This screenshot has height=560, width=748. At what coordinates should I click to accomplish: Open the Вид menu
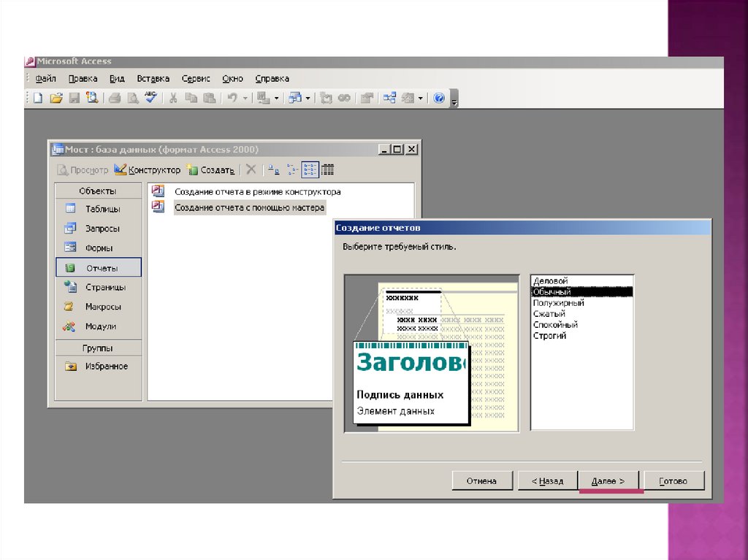tap(117, 79)
